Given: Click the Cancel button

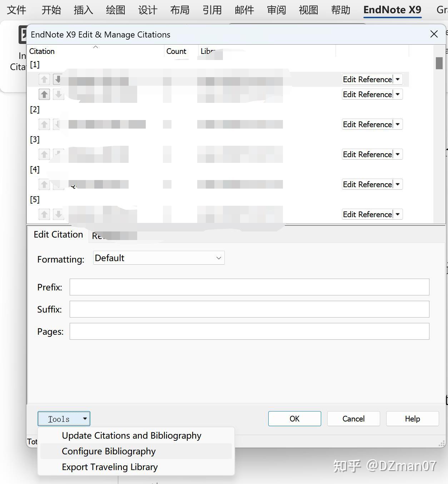Looking at the screenshot, I should tap(353, 419).
